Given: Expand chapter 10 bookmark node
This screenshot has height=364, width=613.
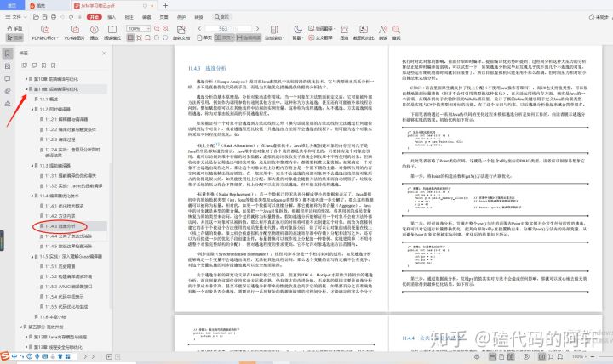Looking at the screenshot, I should [26, 79].
